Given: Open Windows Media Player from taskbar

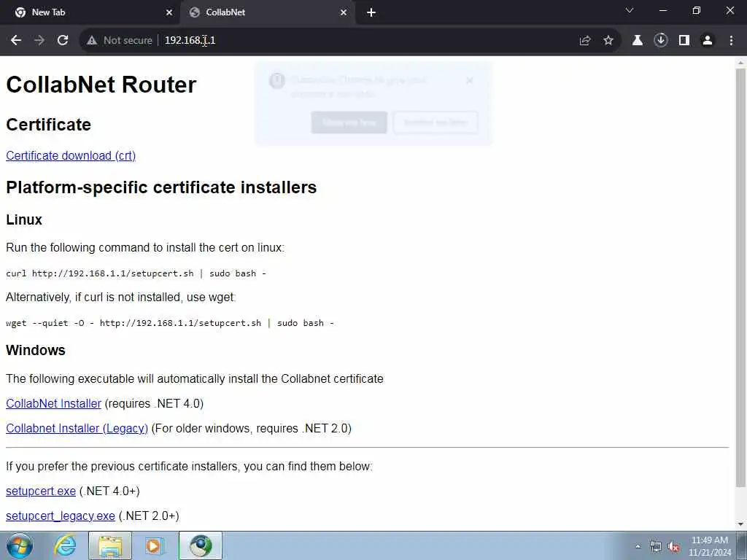Looking at the screenshot, I should point(154,545).
